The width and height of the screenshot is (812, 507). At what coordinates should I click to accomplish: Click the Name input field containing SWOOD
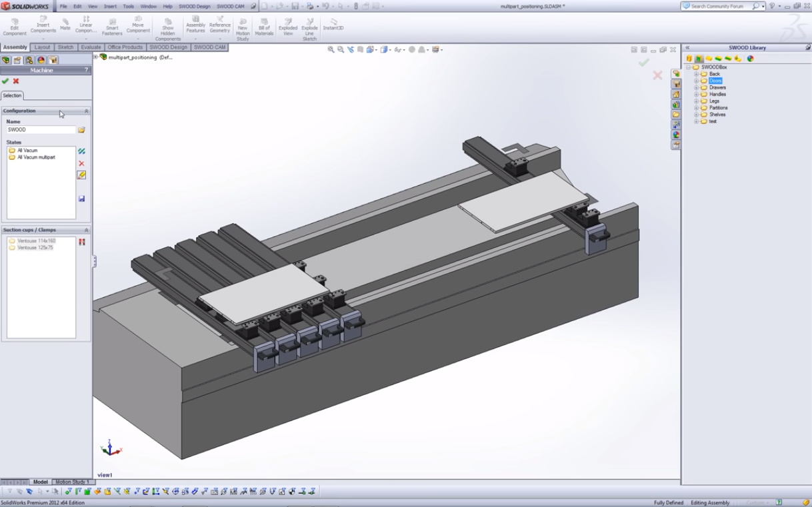(40, 130)
